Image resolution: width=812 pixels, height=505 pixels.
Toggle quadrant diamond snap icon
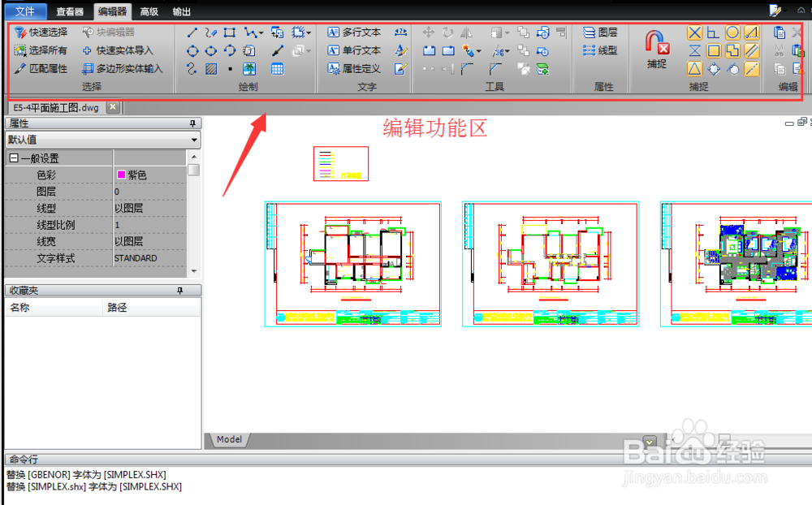pyautogui.click(x=714, y=69)
